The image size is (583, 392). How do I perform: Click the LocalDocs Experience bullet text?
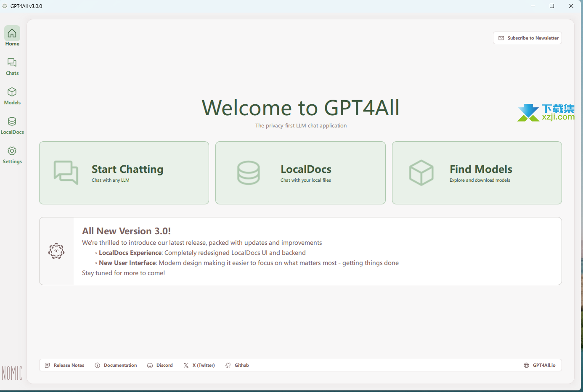pos(202,253)
